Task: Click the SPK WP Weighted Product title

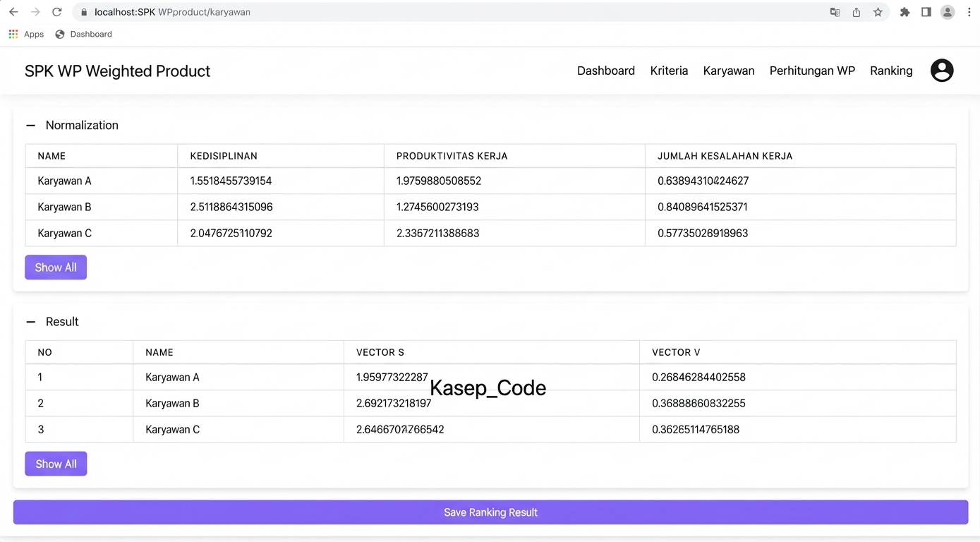Action: pyautogui.click(x=117, y=71)
